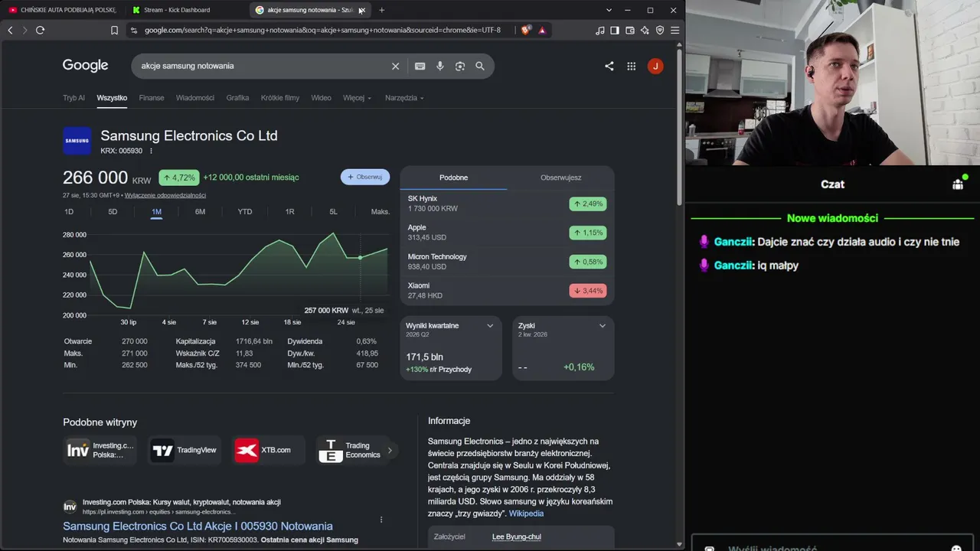The image size is (980, 551).
Task: Open the Apple stock row
Action: (507, 233)
